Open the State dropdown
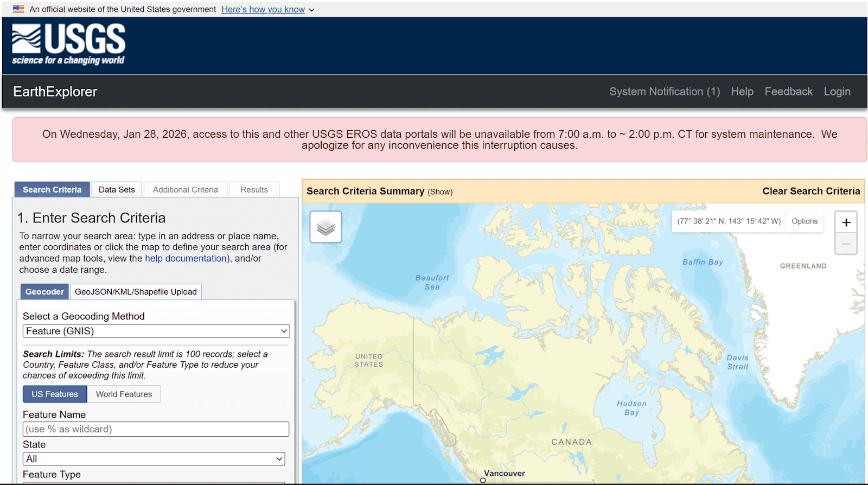Screen dimensions: 868x485 [154, 459]
